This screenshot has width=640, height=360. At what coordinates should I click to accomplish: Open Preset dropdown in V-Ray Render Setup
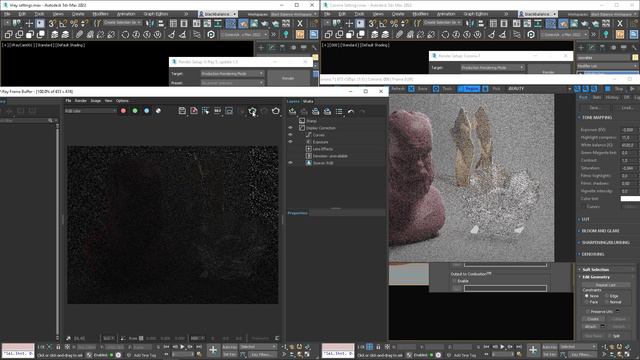pyautogui.click(x=233, y=82)
